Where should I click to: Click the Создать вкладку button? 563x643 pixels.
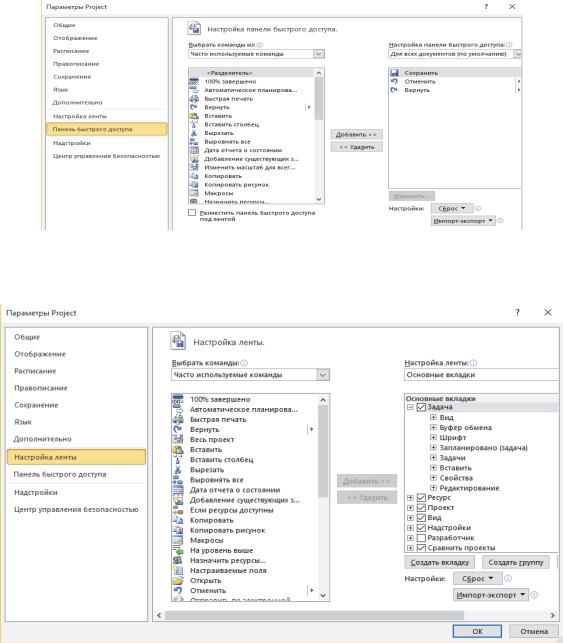(x=440, y=562)
